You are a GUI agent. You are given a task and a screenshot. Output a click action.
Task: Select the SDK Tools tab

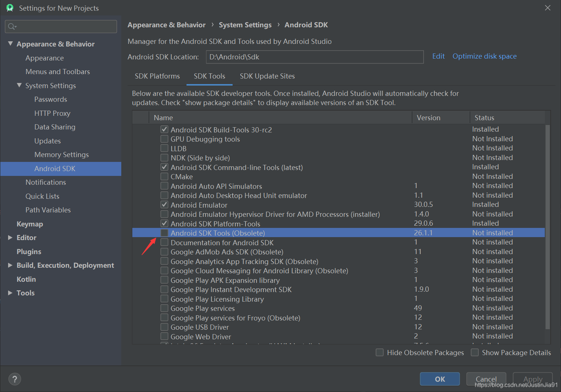pos(209,76)
